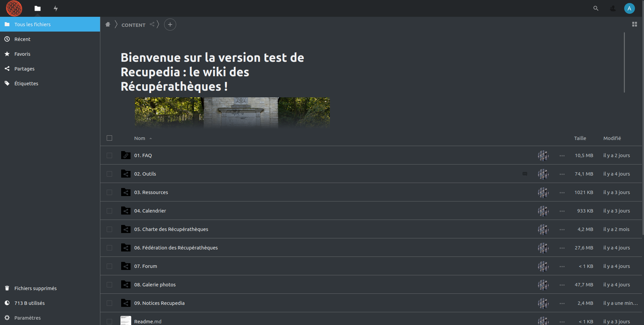The image size is (644, 325).
Task: Open the Contacts icon in header
Action: coord(613,8)
